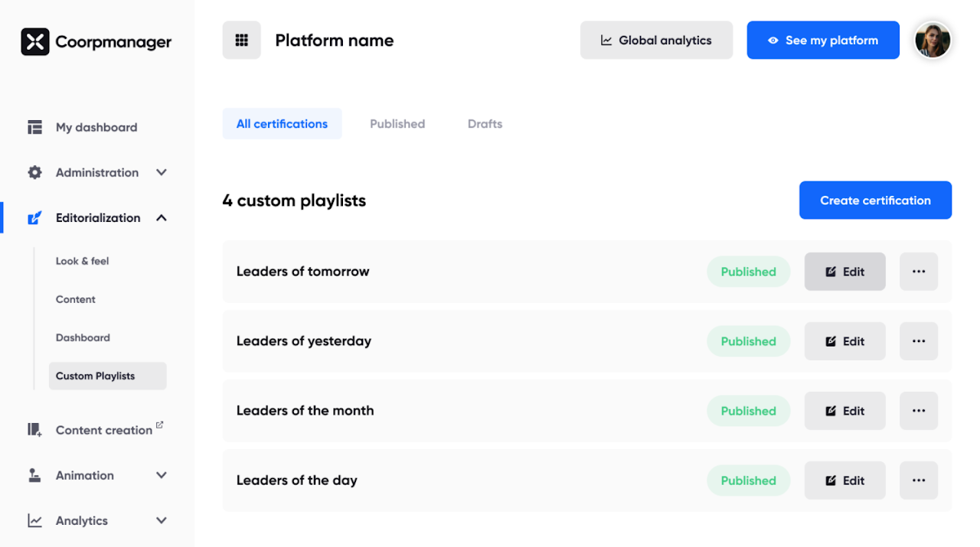Image resolution: width=980 pixels, height=547 pixels.
Task: Click Published badge for Leaders of yesterday
Action: [749, 341]
